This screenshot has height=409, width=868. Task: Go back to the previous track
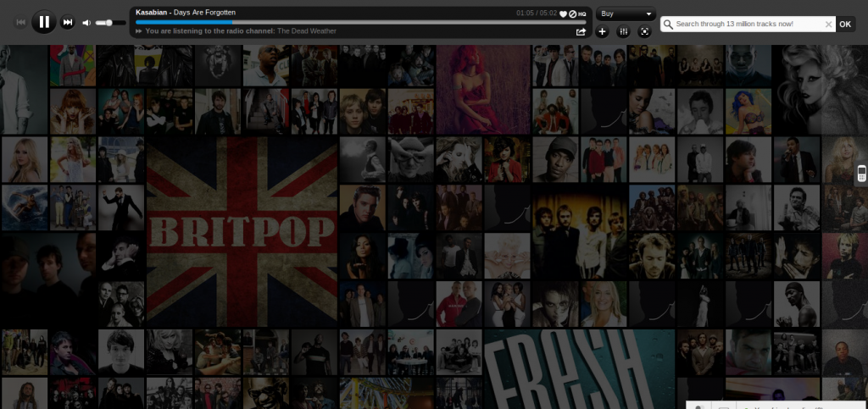[x=20, y=22]
